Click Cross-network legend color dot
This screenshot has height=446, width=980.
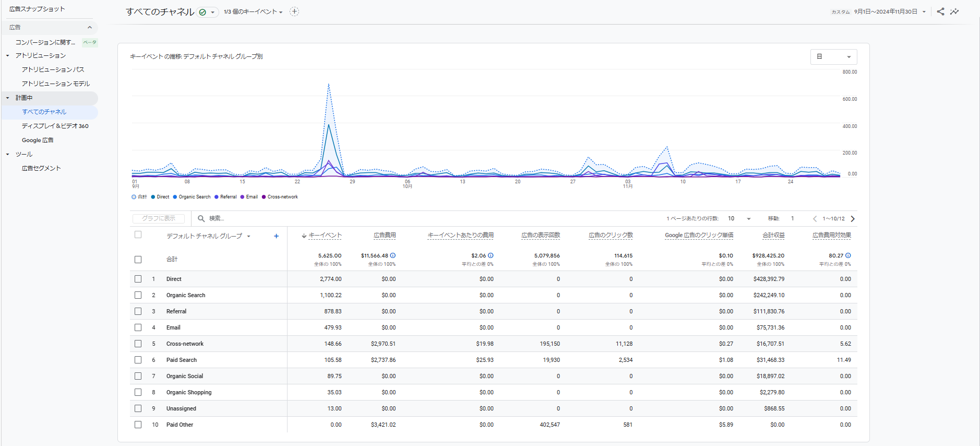pos(264,197)
